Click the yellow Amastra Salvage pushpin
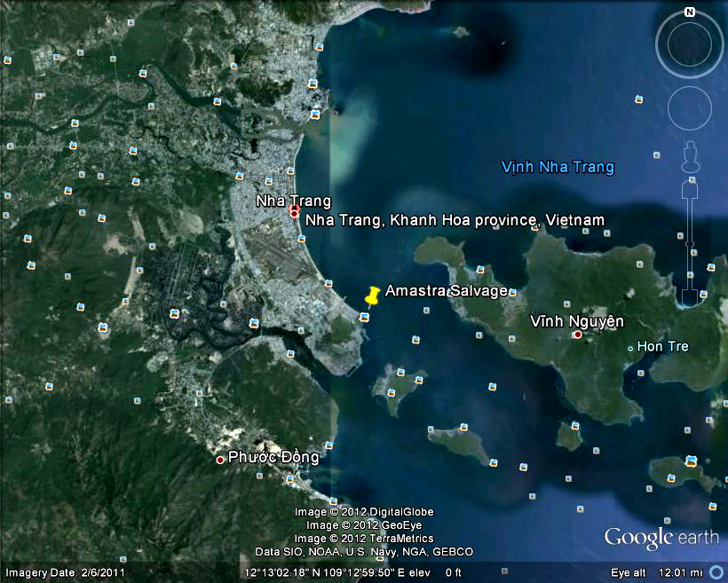This screenshot has height=583, width=728. 372,296
